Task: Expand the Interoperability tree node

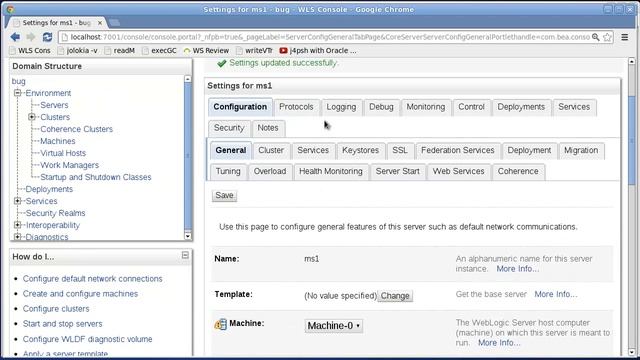Action: point(18,225)
